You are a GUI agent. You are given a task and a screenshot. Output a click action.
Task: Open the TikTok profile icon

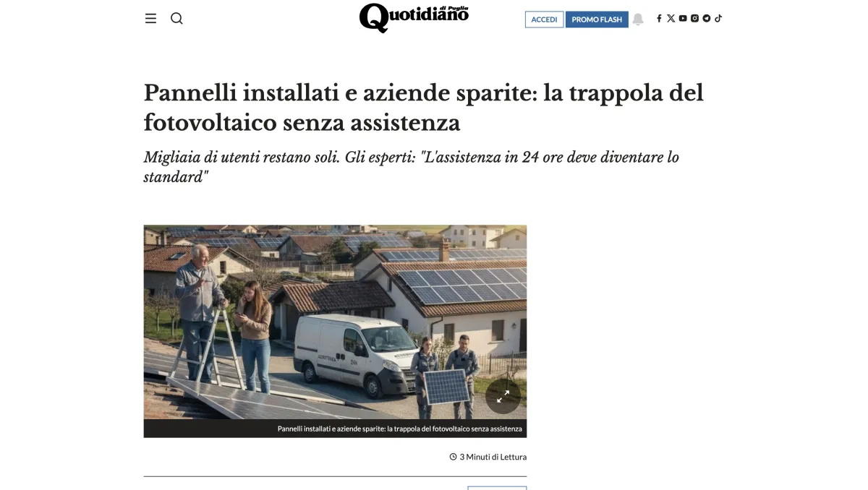[x=718, y=19]
